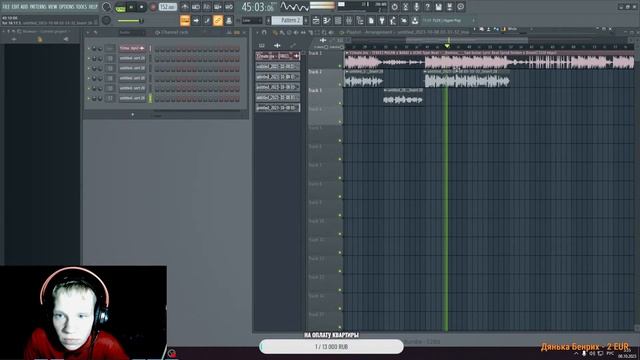Click the auto scroll arrow icon
The width and height of the screenshot is (640, 360).
[x=196, y=20]
